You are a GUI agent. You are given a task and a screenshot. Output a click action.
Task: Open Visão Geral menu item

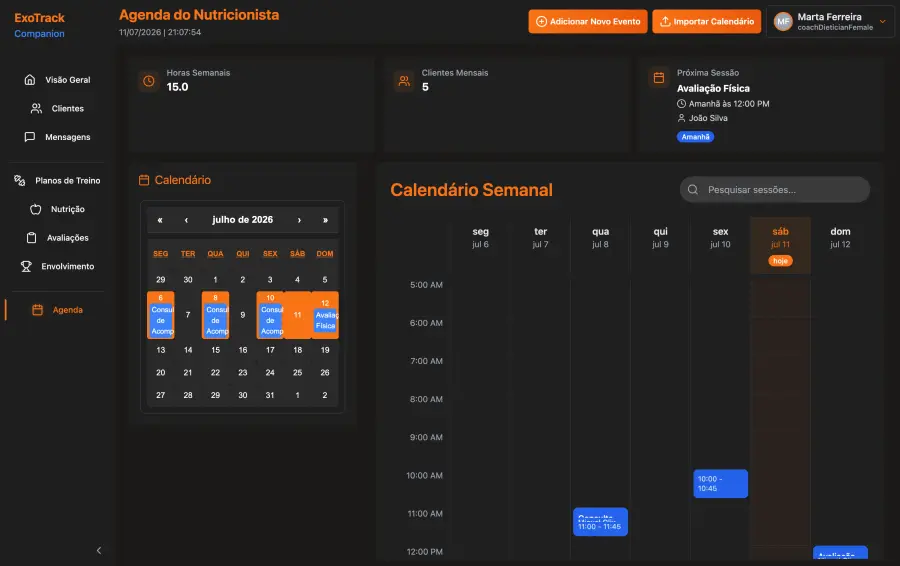click(x=57, y=80)
